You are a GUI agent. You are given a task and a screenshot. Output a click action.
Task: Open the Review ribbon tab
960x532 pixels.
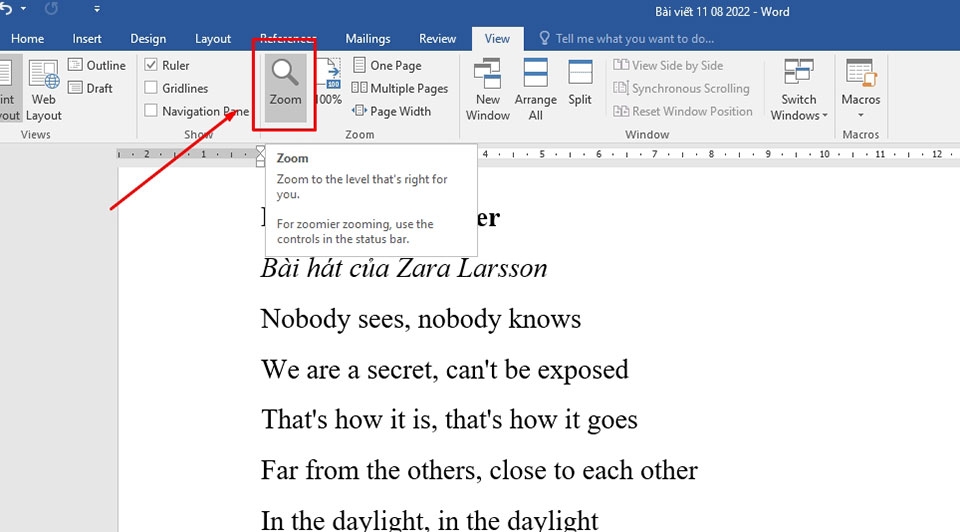[x=437, y=39]
